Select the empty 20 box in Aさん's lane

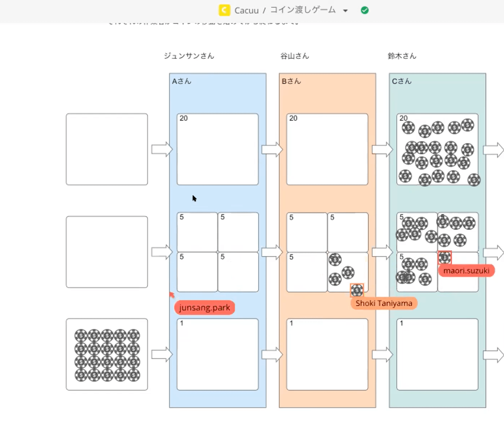click(218, 151)
